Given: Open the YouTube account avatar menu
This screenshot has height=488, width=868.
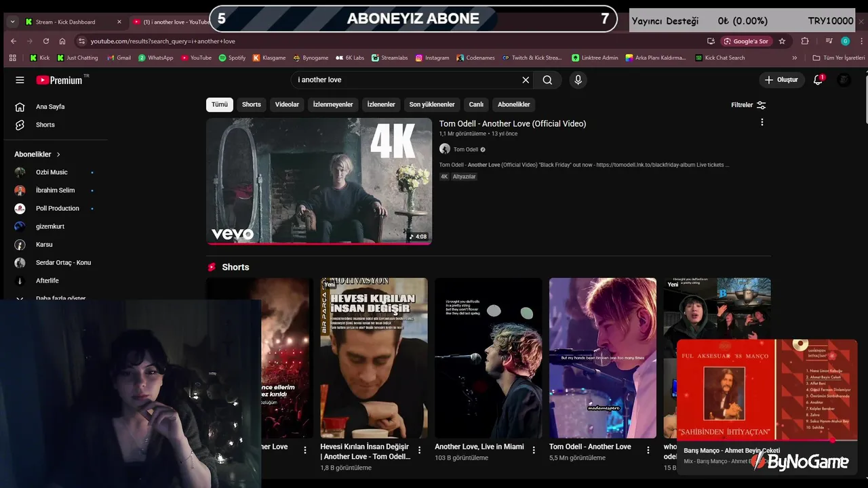Looking at the screenshot, I should tap(844, 80).
